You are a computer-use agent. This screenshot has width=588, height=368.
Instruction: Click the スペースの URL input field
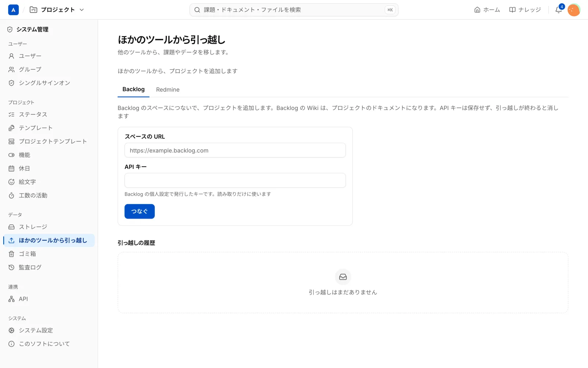coord(235,150)
